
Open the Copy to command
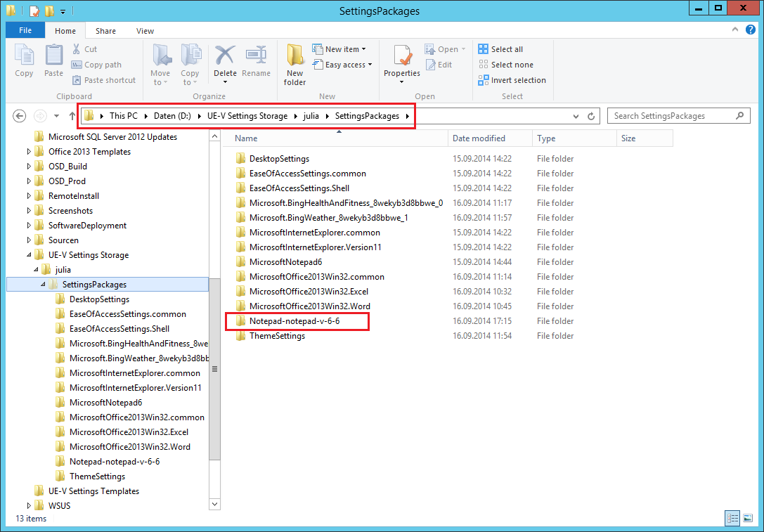pyautogui.click(x=190, y=65)
